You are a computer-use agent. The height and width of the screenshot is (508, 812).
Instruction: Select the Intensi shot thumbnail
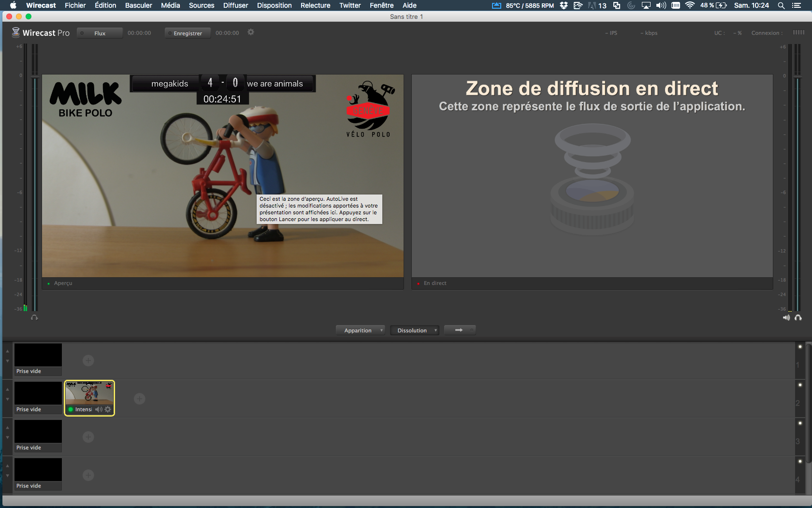pos(89,393)
